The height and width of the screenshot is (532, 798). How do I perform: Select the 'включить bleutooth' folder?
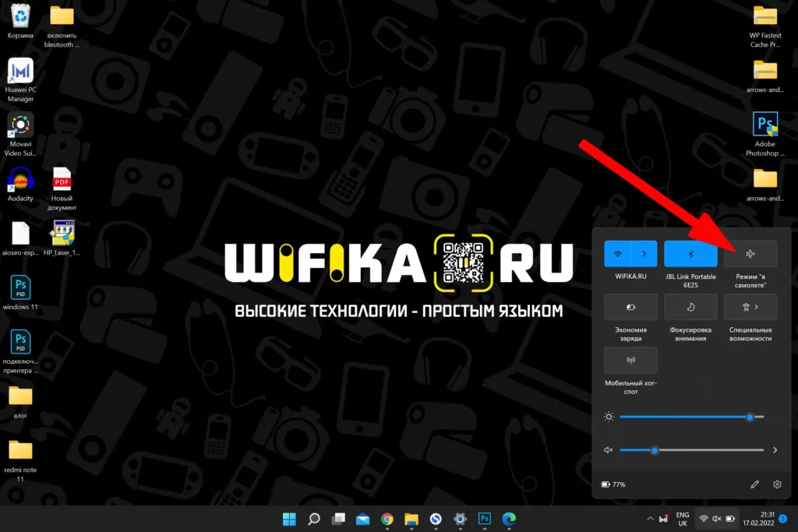pos(62,26)
